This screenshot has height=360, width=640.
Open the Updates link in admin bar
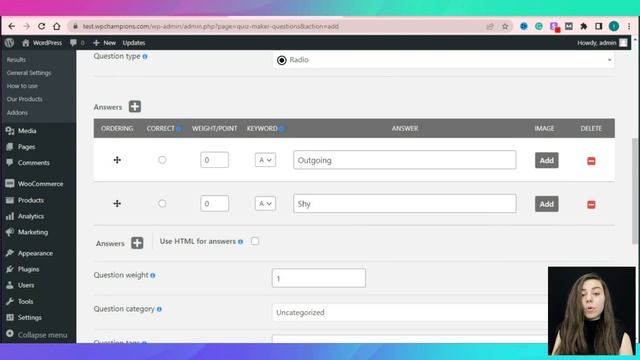click(x=134, y=43)
